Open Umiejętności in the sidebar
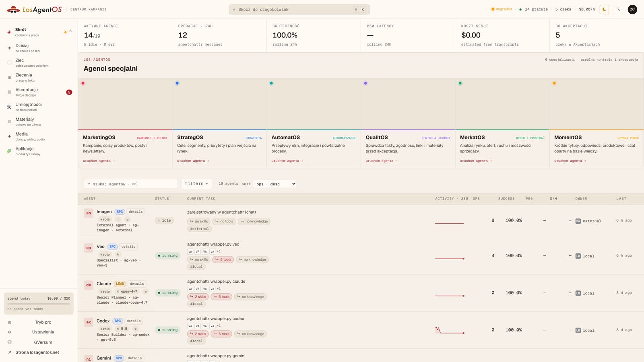Viewport: 644px width, 362px height. (x=39, y=107)
